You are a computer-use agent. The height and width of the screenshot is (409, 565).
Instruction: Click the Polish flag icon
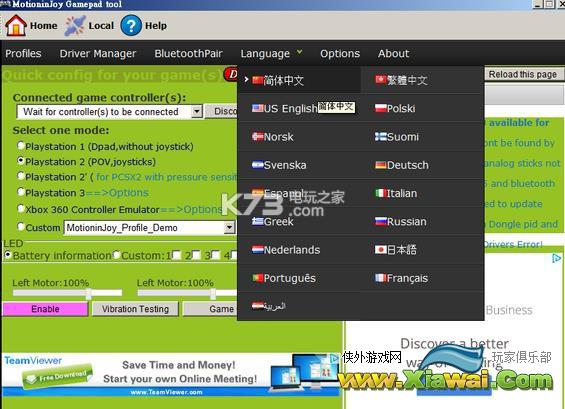(x=381, y=108)
